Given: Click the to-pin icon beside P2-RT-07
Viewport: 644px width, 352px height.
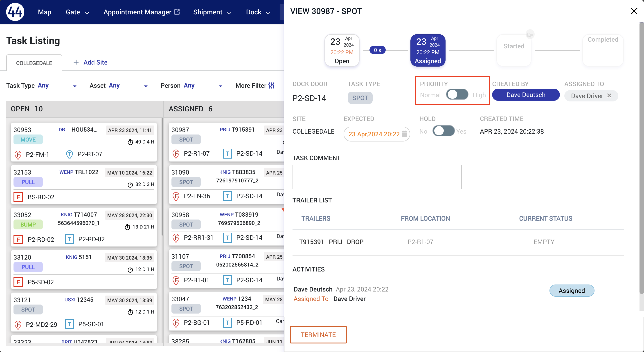Looking at the screenshot, I should (69, 154).
